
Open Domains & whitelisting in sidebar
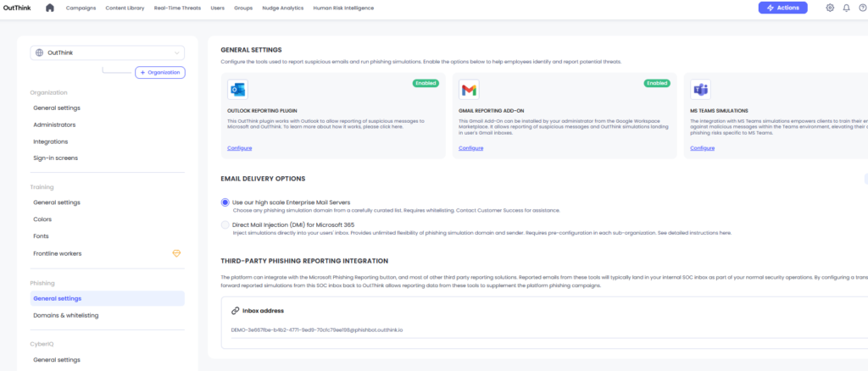pos(66,315)
